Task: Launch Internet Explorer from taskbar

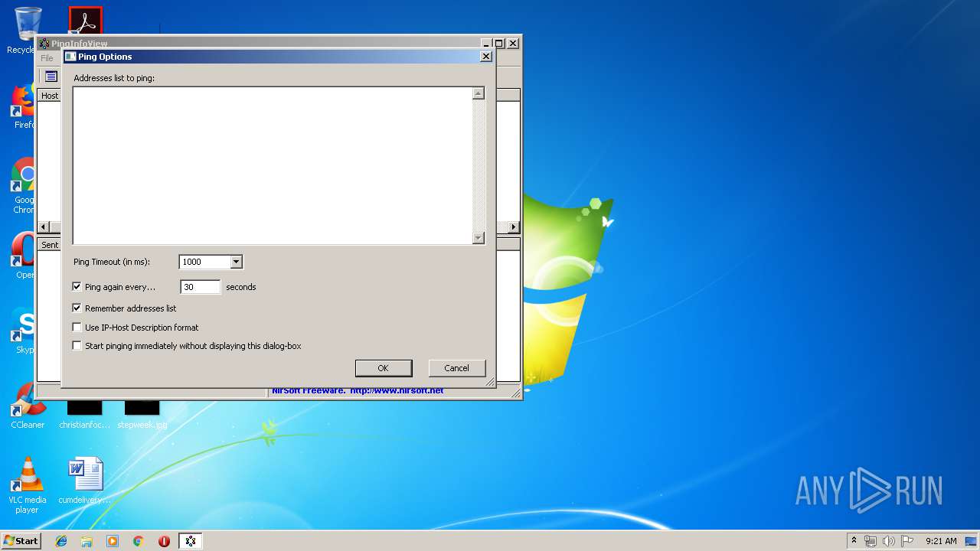Action: point(61,541)
